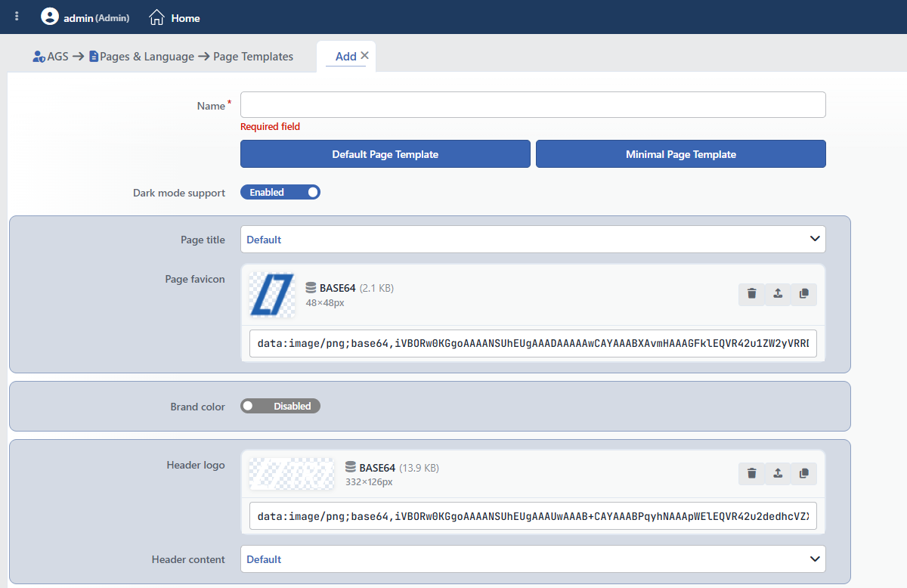This screenshot has width=907, height=588.
Task: Click the Page favicon thumbnail preview
Action: [271, 294]
